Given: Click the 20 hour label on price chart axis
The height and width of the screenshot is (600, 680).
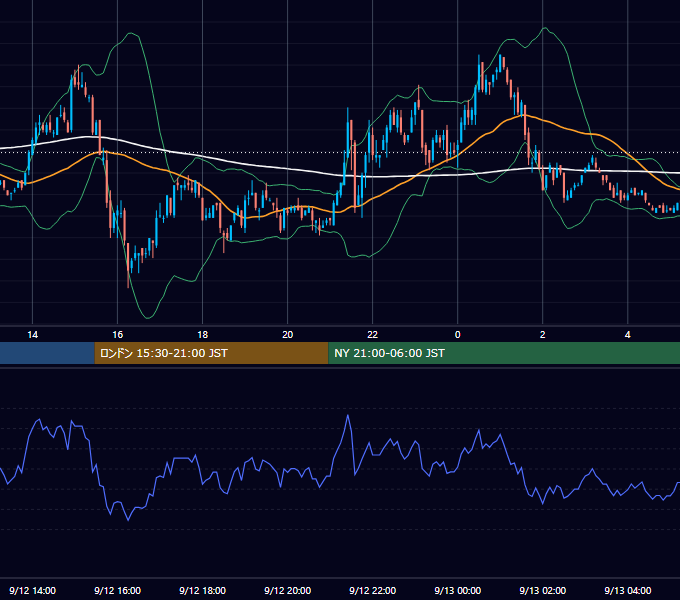Looking at the screenshot, I should (x=288, y=335).
